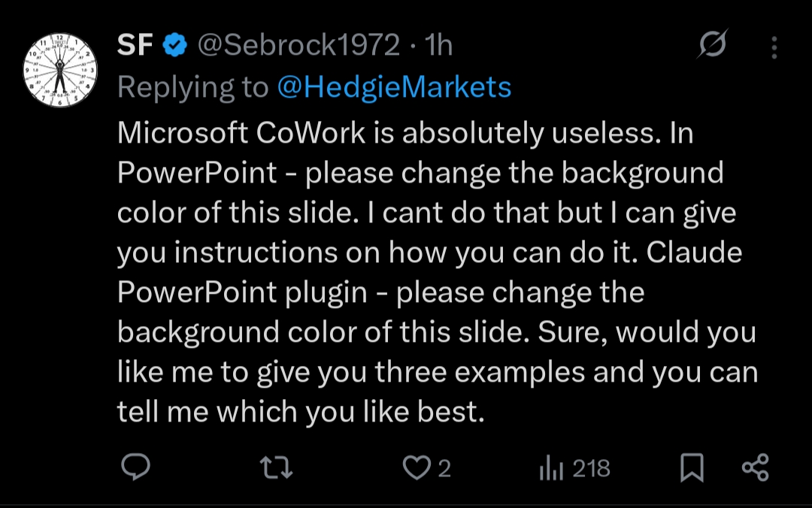812x508 pixels.
Task: Click the word 'Claude' in the tweet
Action: tap(694, 252)
